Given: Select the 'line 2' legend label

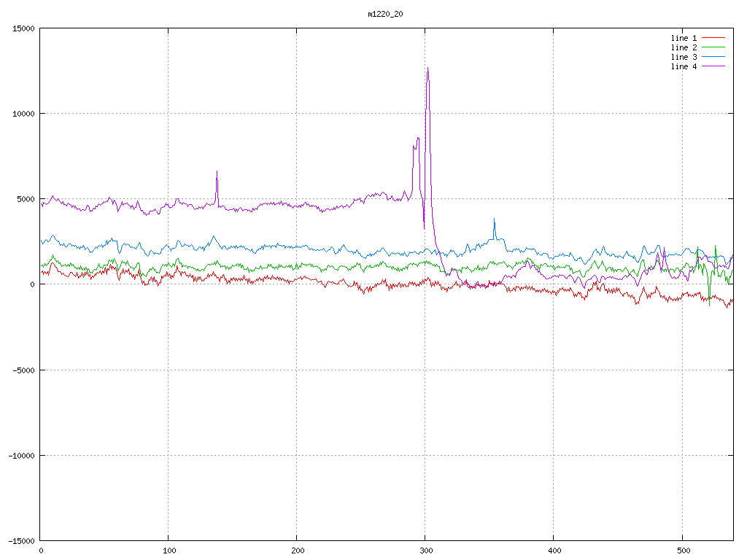Looking at the screenshot, I should point(684,47).
